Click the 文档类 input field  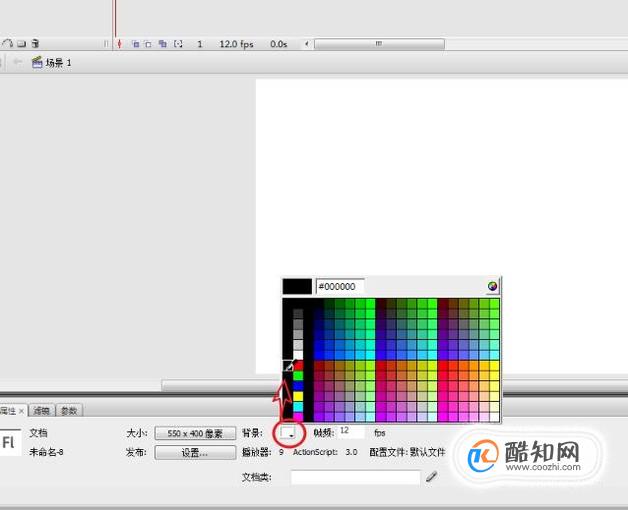pyautogui.click(x=355, y=477)
